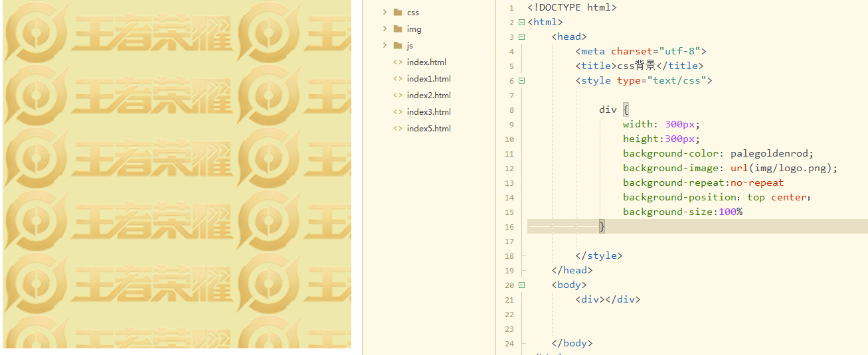
Task: Click the <div></div> line of code
Action: click(608, 299)
